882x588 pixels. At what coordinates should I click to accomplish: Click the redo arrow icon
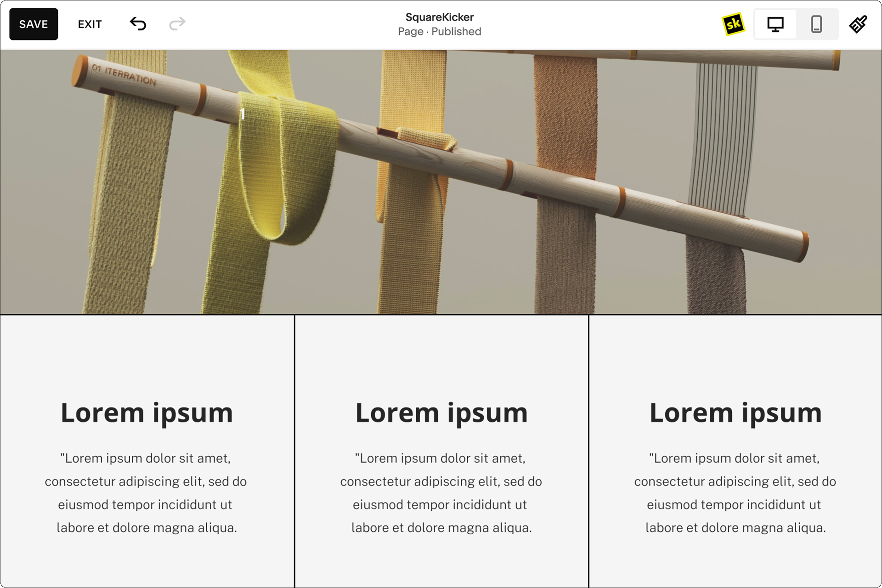click(176, 24)
